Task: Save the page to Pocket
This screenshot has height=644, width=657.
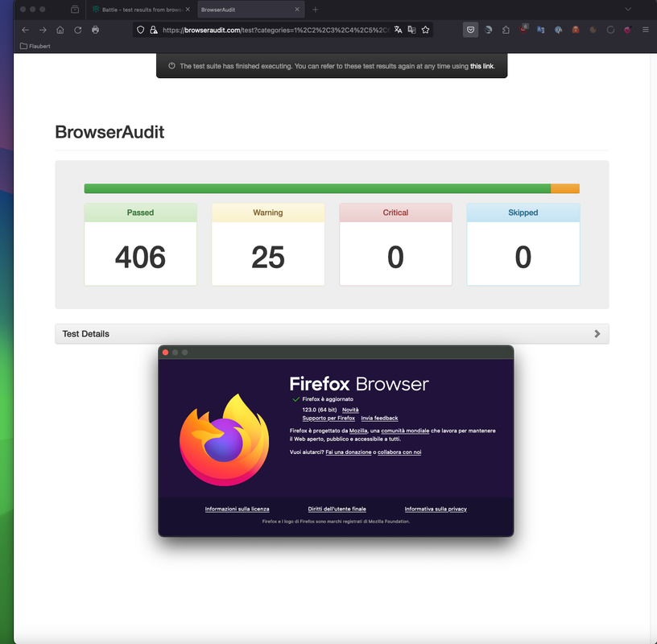Action: pos(470,30)
